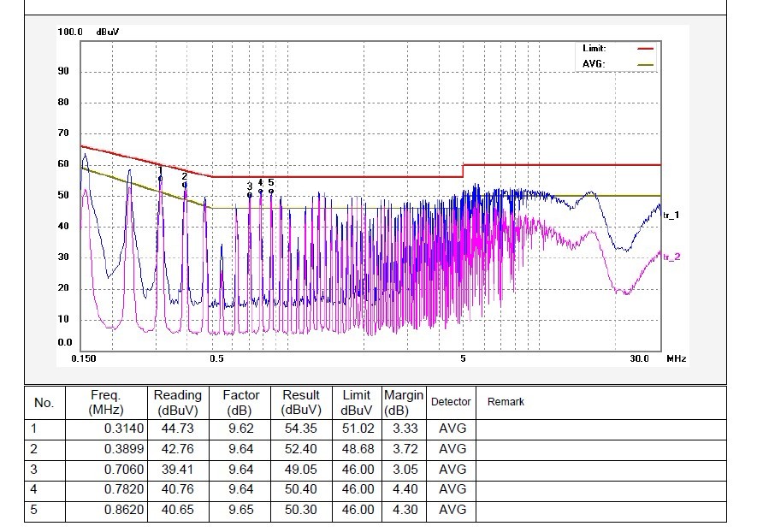Image resolution: width=757 pixels, height=532 pixels.
Task: Click the 46.00 limit in the 0.7060 row
Action: click(x=358, y=470)
